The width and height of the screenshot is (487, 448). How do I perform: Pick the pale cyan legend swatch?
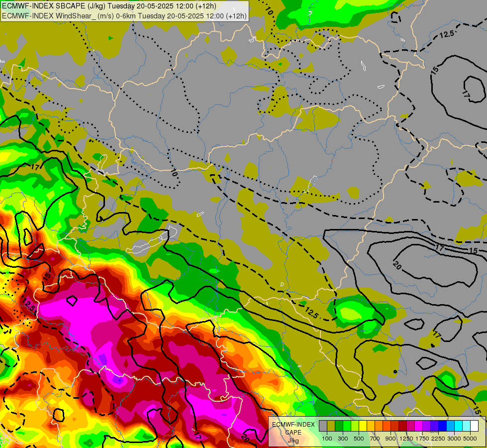pyautogui.click(x=466, y=426)
